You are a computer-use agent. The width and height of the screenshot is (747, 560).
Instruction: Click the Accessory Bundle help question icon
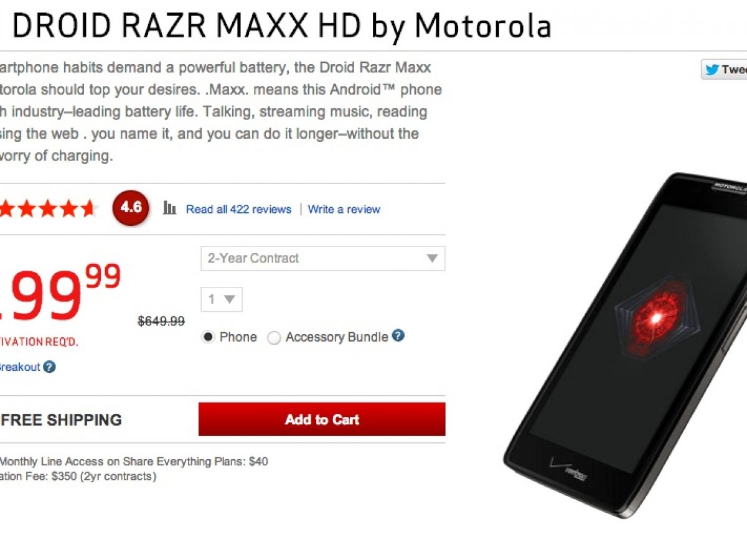(398, 336)
